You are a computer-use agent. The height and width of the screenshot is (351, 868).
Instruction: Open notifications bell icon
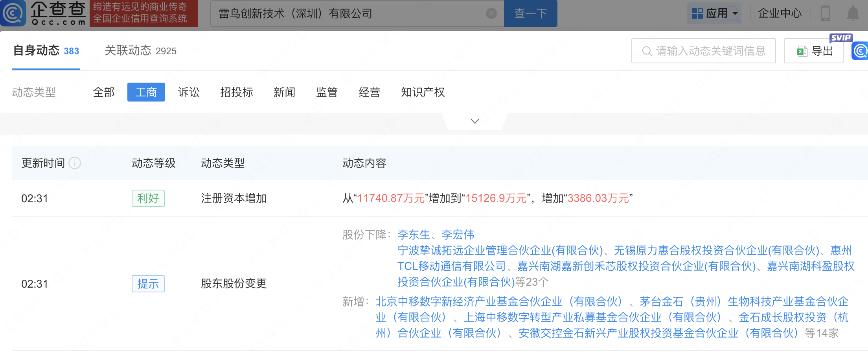coord(852,13)
